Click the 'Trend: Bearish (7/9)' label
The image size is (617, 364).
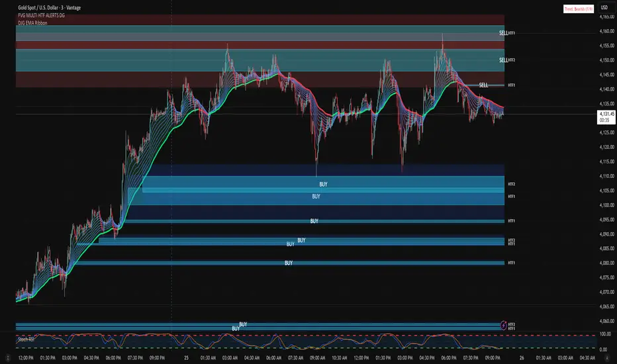(579, 9)
